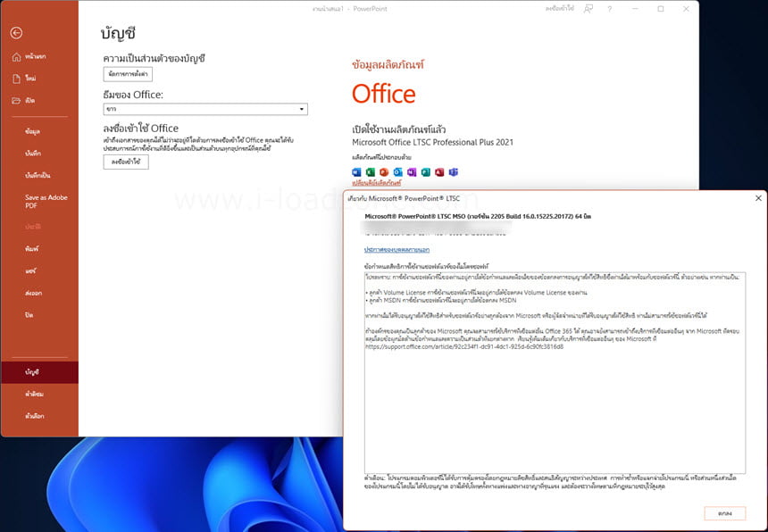Click the Word product icon
Viewport: 768px width, 532px height.
point(356,171)
